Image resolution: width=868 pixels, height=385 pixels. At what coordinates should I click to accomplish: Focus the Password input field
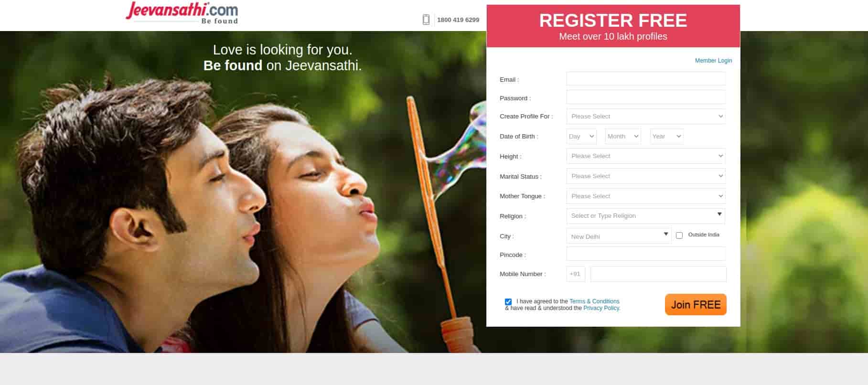pyautogui.click(x=645, y=97)
